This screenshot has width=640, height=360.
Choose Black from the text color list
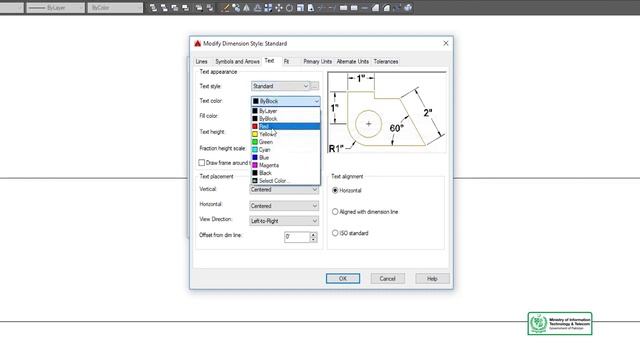tap(285, 173)
